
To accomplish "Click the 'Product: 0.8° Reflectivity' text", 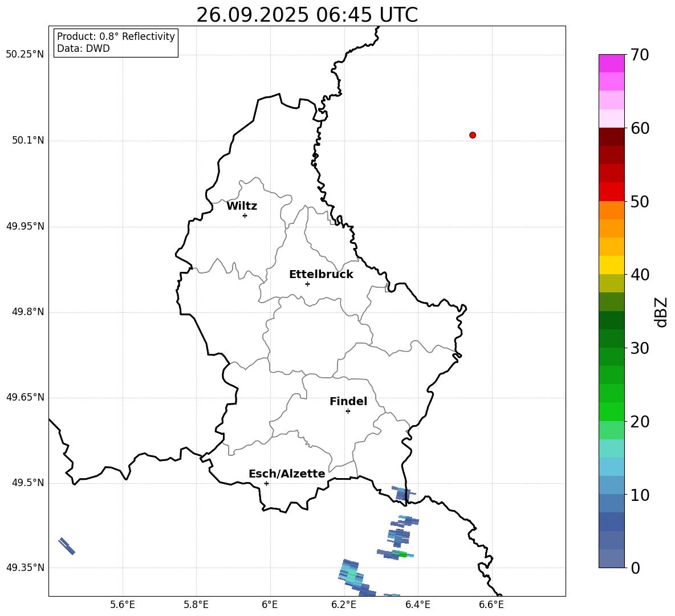I will pos(116,36).
